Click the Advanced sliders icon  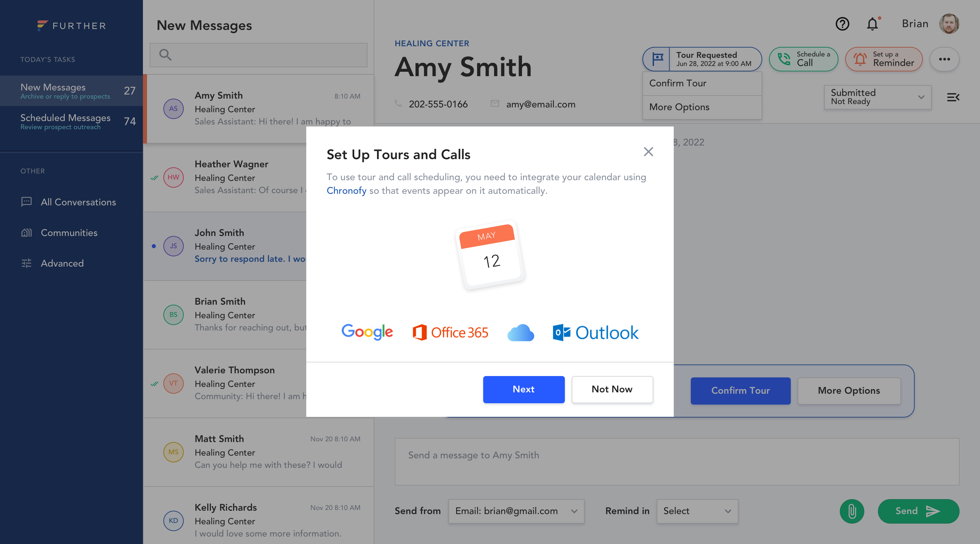pyautogui.click(x=26, y=263)
